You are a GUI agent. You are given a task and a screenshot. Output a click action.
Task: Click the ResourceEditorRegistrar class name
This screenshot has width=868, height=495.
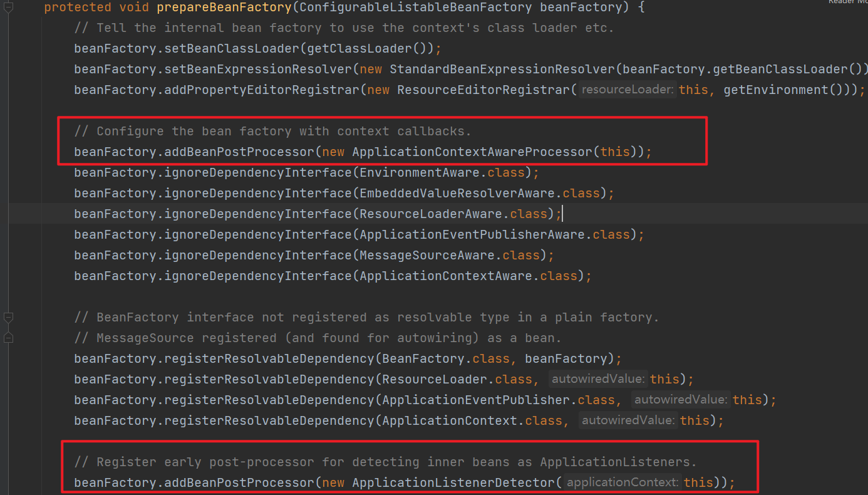483,90
